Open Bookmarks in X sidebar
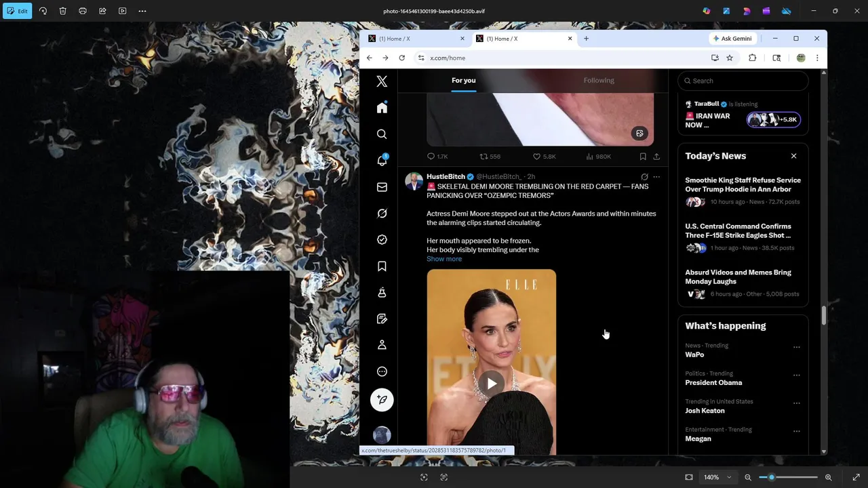 382,266
